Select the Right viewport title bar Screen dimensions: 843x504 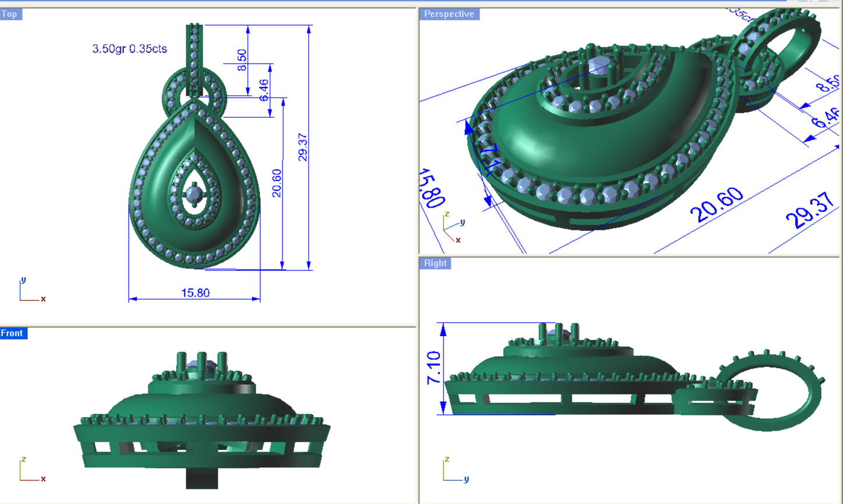click(x=435, y=263)
